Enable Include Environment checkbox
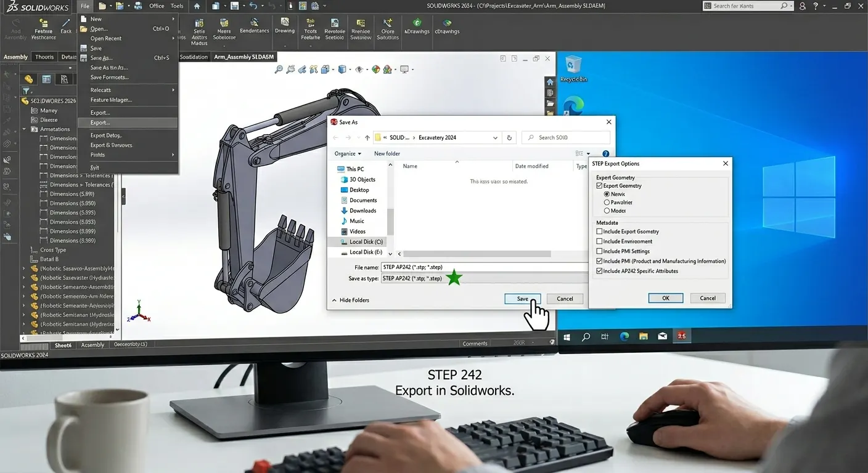The width and height of the screenshot is (868, 473). 599,241
